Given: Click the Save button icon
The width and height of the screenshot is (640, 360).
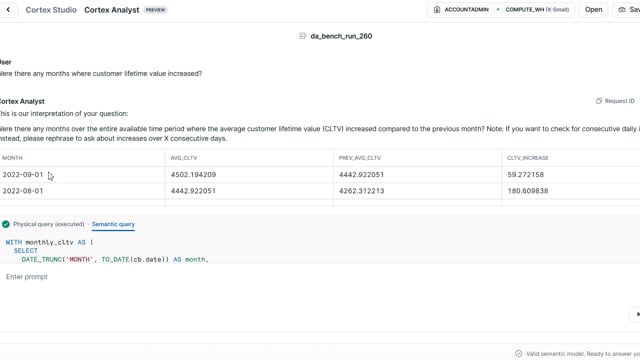Looking at the screenshot, I should (622, 9).
